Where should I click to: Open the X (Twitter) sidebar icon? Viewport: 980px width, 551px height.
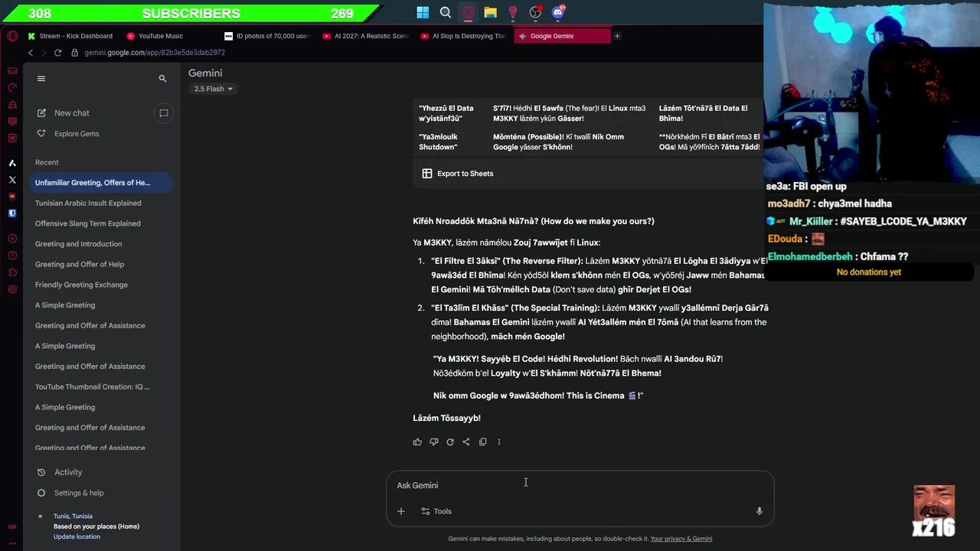[x=12, y=180]
